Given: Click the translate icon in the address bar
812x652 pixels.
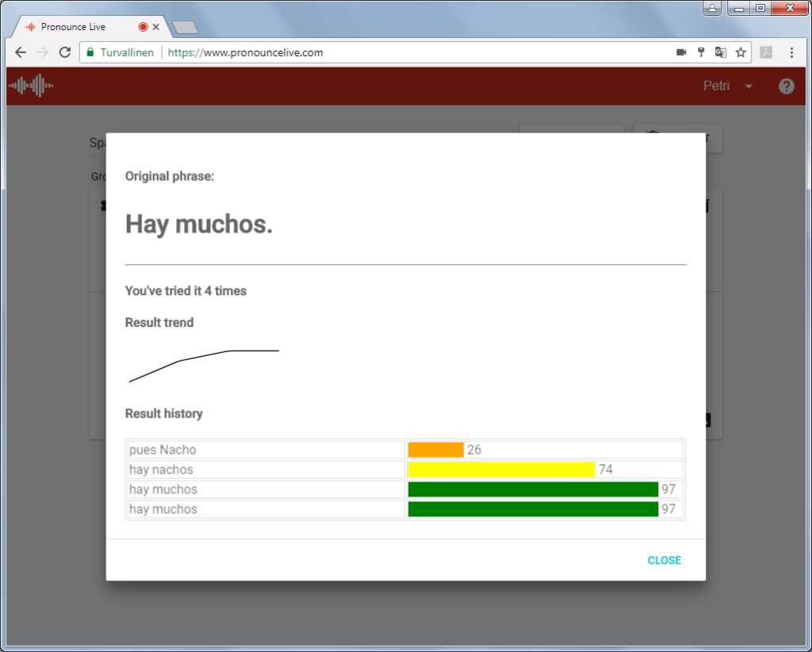Looking at the screenshot, I should coord(721,52).
